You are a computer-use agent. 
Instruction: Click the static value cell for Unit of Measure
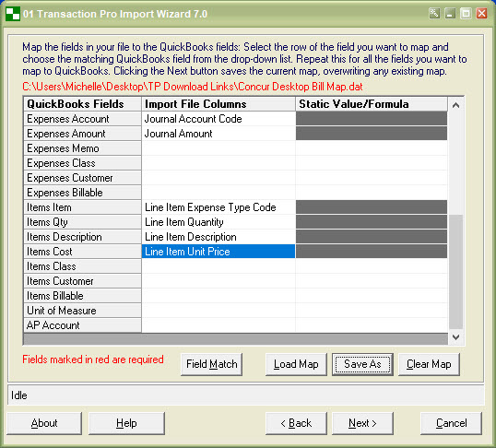372,311
